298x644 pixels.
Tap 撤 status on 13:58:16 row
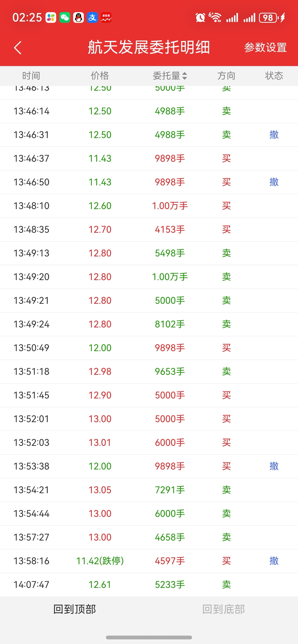[274, 561]
